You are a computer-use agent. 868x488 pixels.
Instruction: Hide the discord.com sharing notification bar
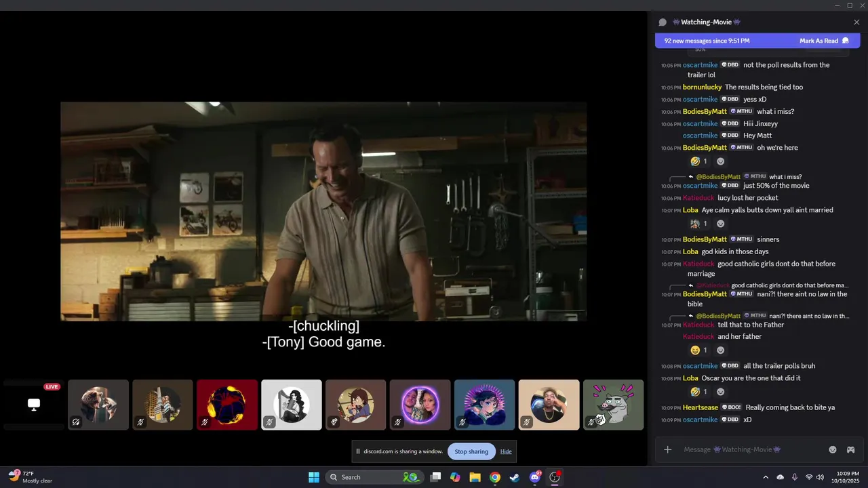click(x=506, y=451)
